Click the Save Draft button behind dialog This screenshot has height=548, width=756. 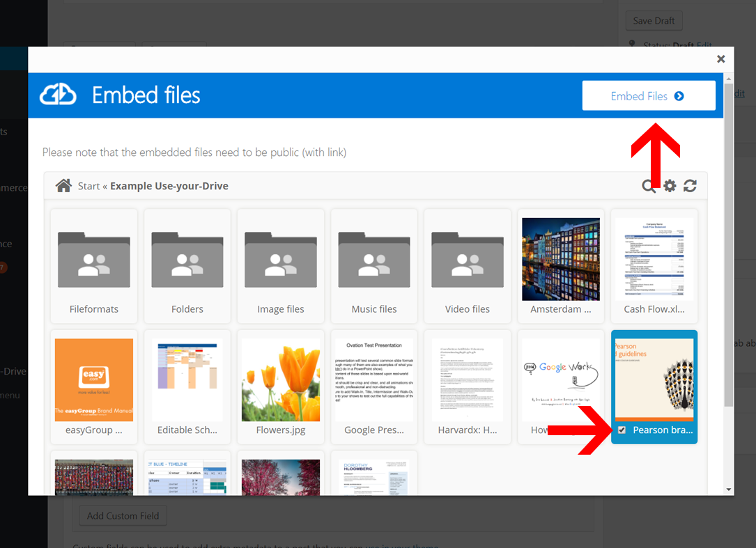(x=654, y=21)
